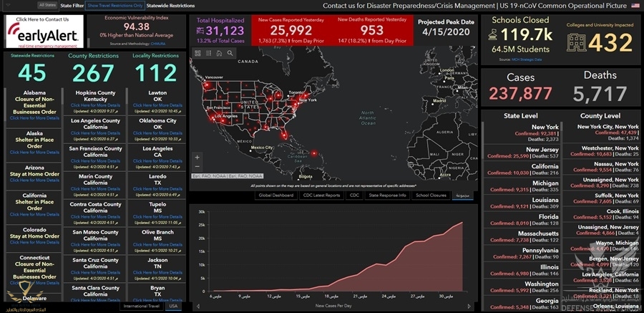Select Suffolk, New York county entry
Screen dimensions: 644x313
601,198
